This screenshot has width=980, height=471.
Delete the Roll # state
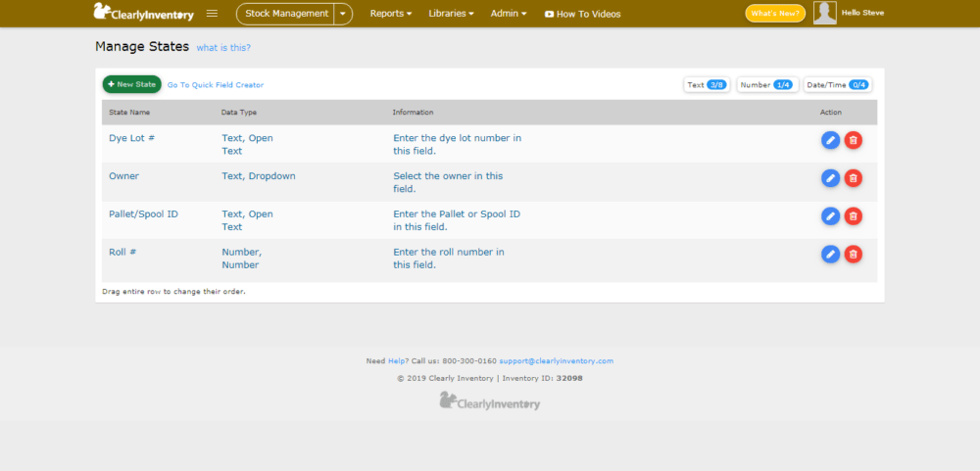(854, 255)
